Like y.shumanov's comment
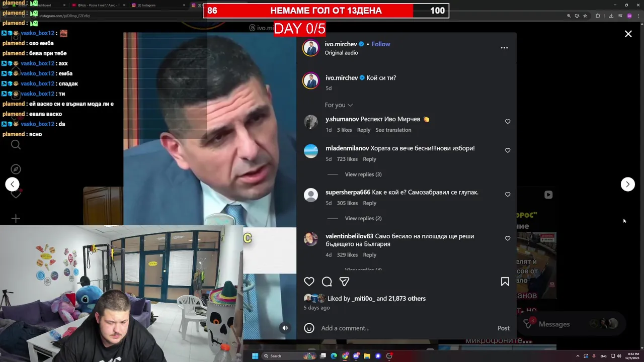Image resolution: width=644 pixels, height=362 pixels. tap(507, 122)
